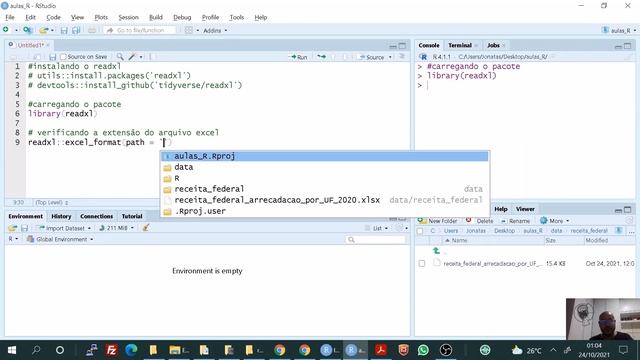
Task: Click the Go to file/function field
Action: 140,30
